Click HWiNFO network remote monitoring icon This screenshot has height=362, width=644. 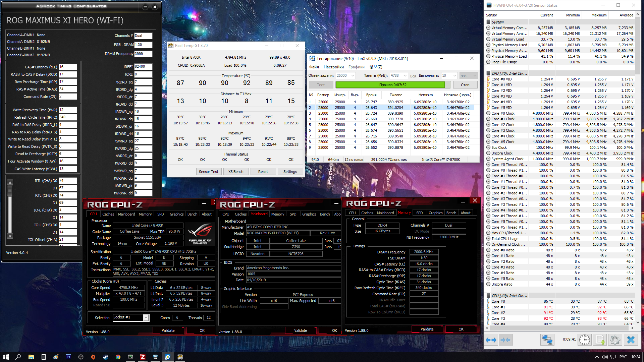click(547, 340)
